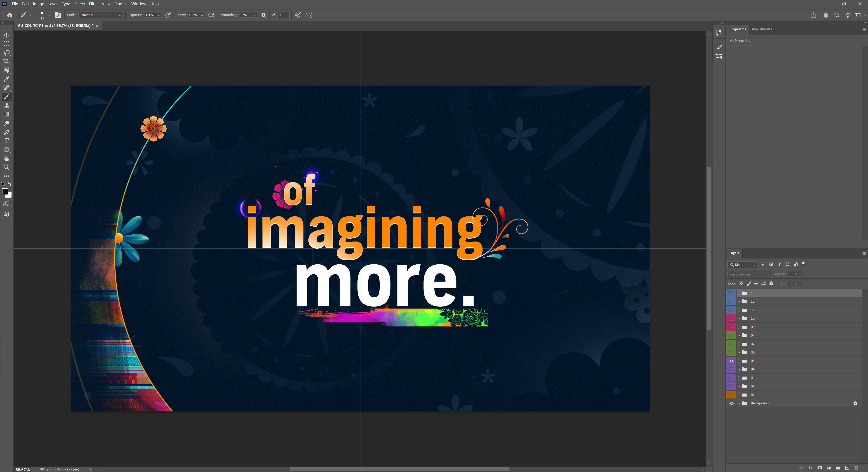The height and width of the screenshot is (472, 868).
Task: Select the Lasso tool
Action: 6,53
